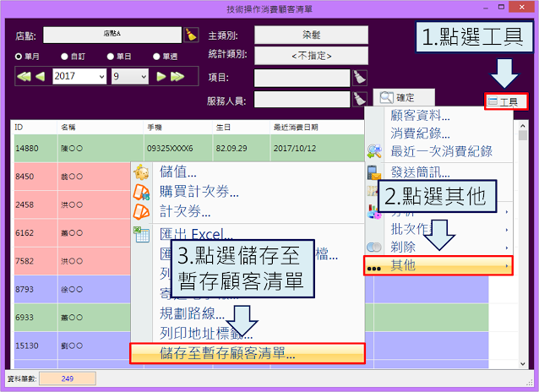Select the row with ID 8450

tap(73, 177)
